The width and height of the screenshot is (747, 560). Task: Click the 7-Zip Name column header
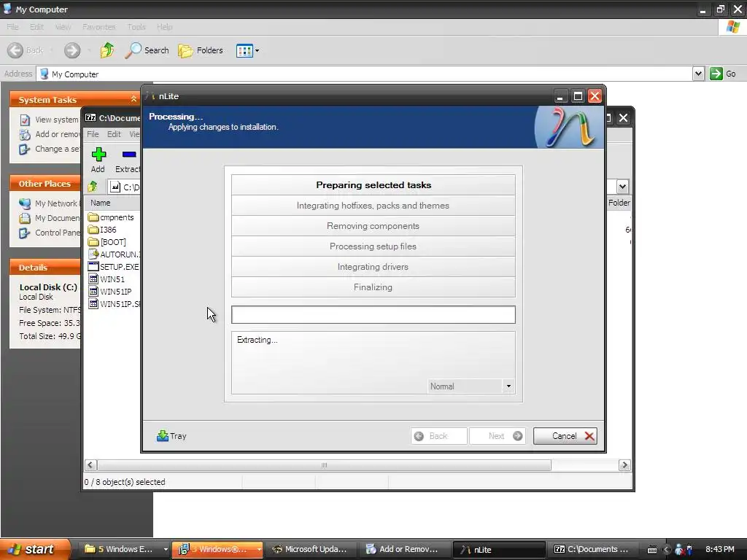coord(113,203)
